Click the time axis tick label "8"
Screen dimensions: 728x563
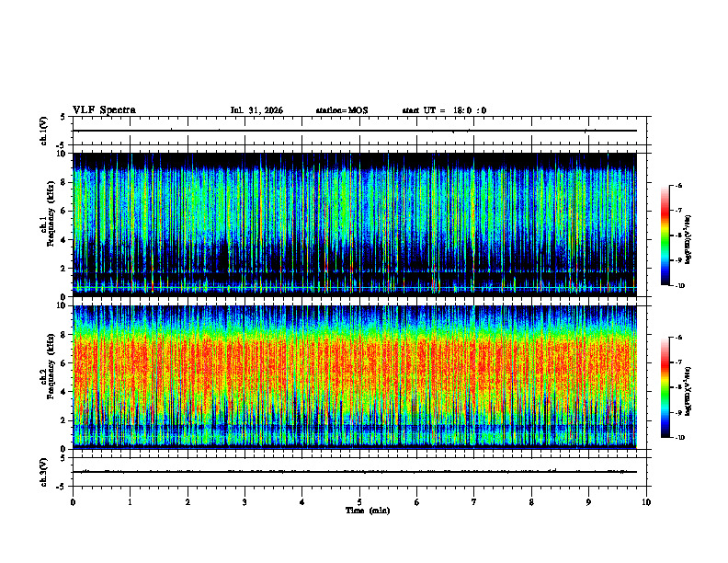pos(531,502)
